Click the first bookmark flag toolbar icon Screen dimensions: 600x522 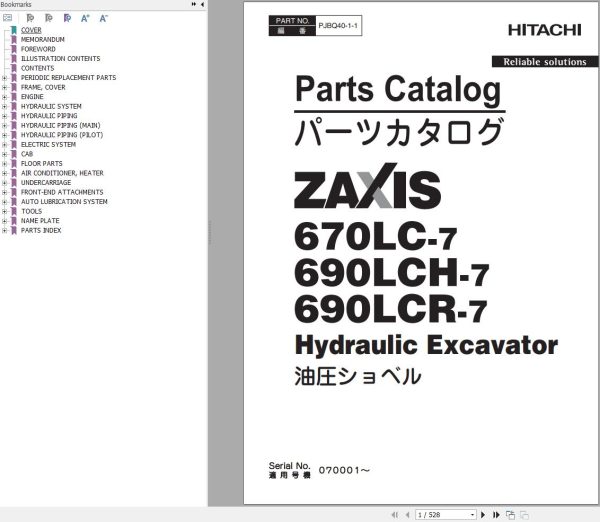(x=30, y=18)
